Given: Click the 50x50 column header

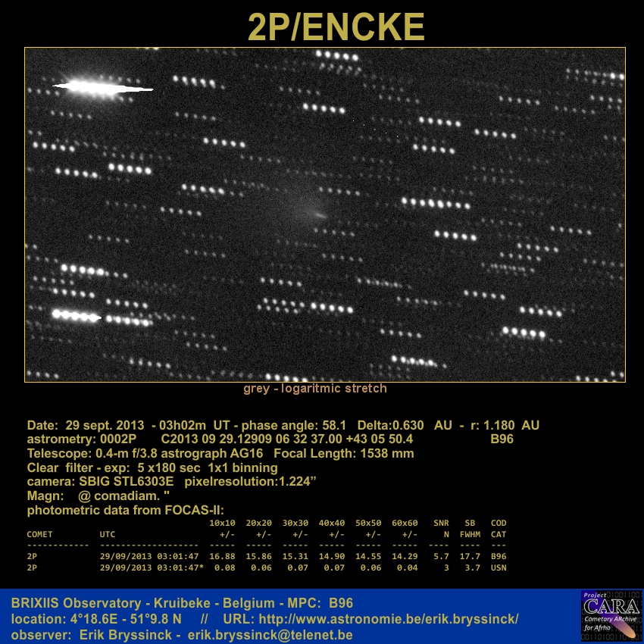Looking at the screenshot, I should pyautogui.click(x=368, y=524).
